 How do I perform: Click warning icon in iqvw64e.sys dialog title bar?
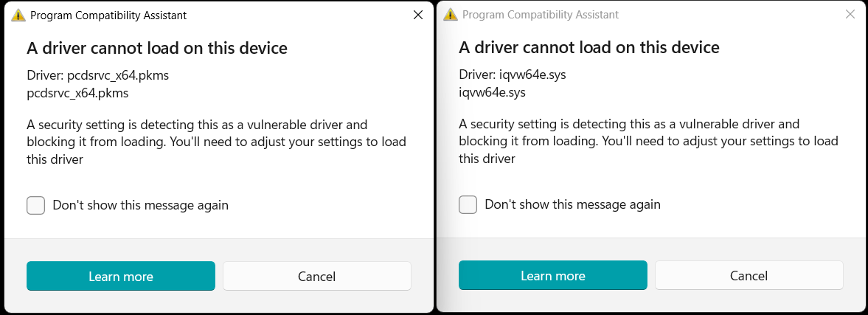pos(451,15)
